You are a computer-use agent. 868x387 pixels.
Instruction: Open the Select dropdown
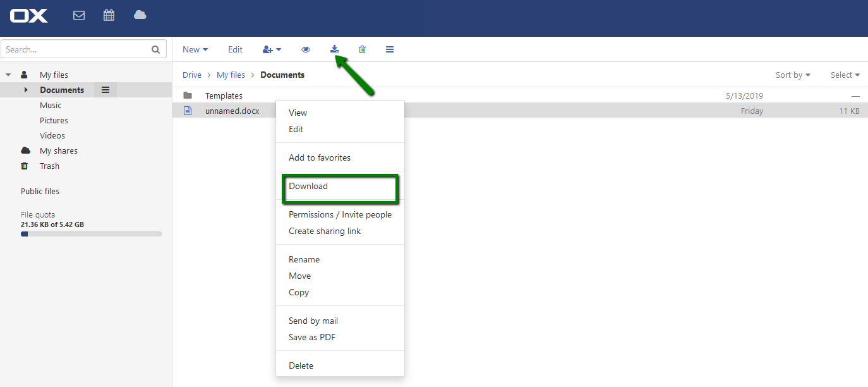pos(845,75)
